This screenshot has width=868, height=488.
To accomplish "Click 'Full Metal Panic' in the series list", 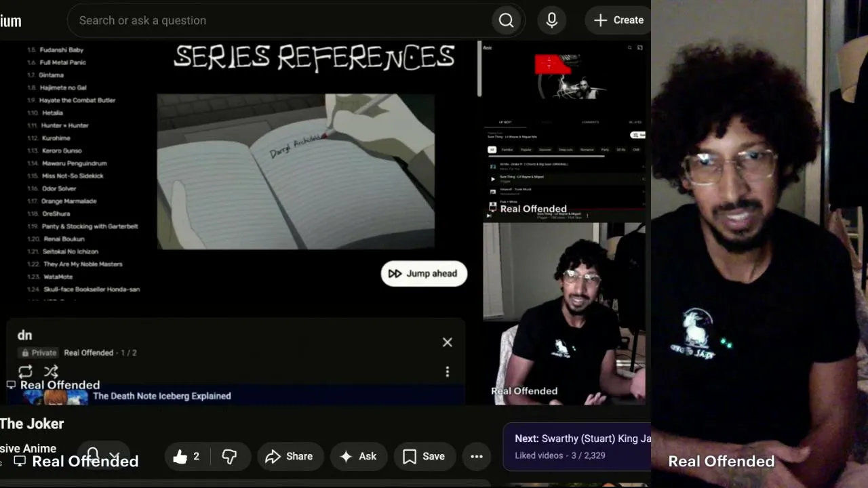I will (x=63, y=62).
